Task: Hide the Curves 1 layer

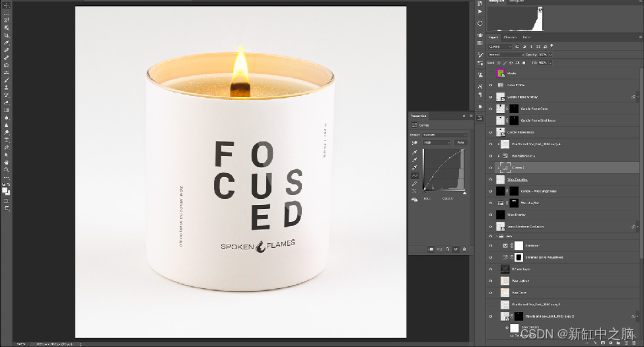Action: coord(490,168)
